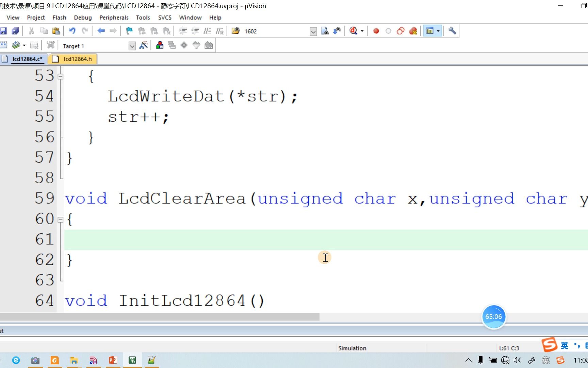Unindent the selected lines

pos(195,31)
